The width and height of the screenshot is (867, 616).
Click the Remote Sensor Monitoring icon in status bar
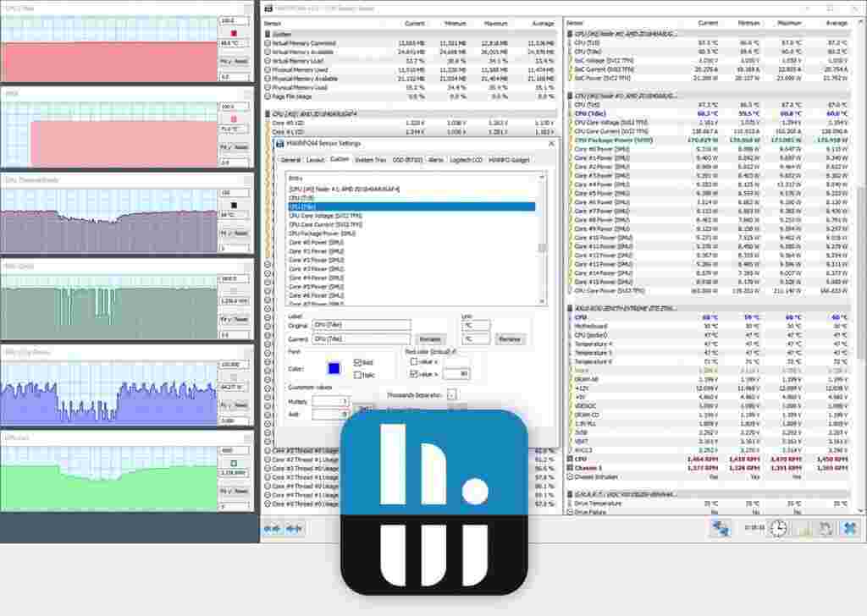click(722, 529)
